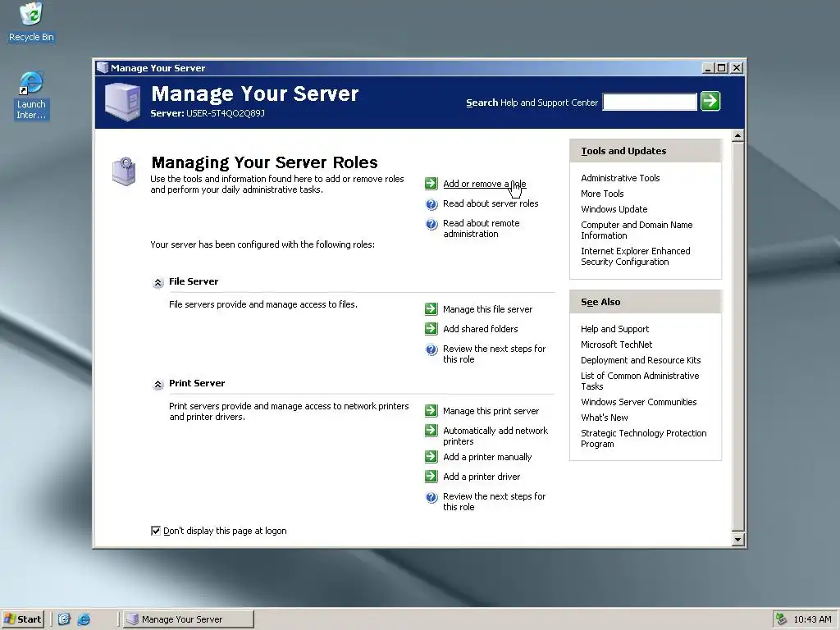Click the scrollbar down arrow
840x630 pixels.
(737, 540)
